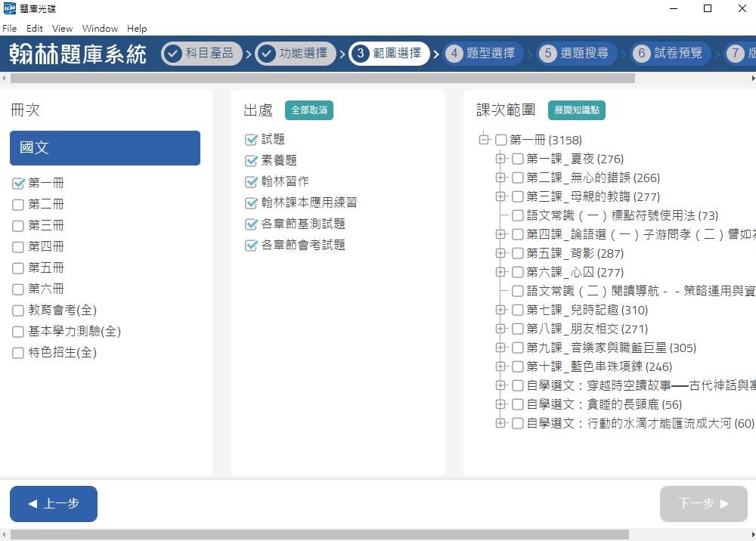Uncheck the 翰林習作 source checkbox

(x=251, y=181)
